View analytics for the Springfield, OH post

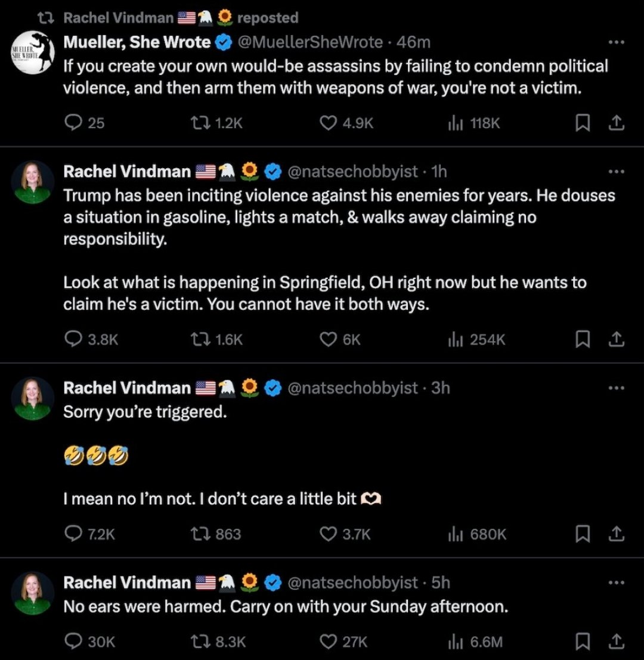point(456,339)
